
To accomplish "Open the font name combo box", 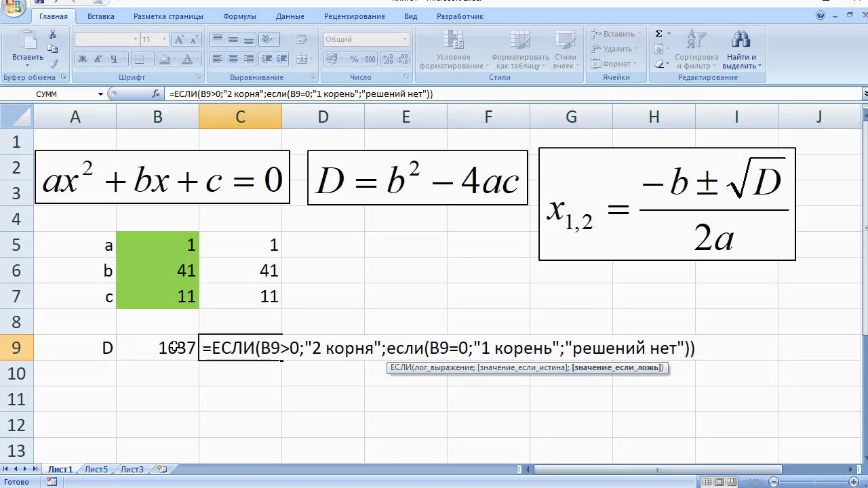I will click(106, 39).
